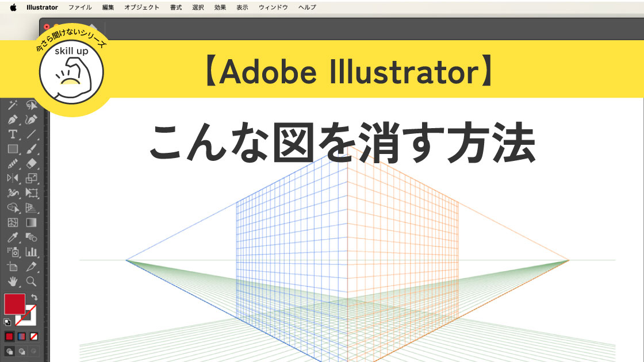Select the Mesh tool
The image size is (644, 362).
click(x=13, y=222)
